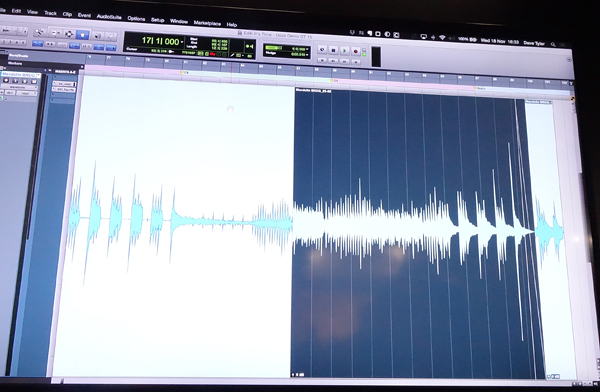This screenshot has height=392, width=600.
Task: Open macOS Spotlight search icon
Action: (553, 44)
